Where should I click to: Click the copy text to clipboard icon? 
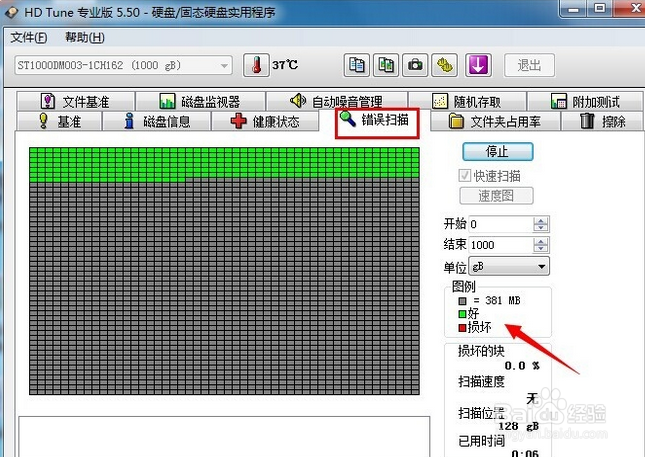pyautogui.click(x=357, y=65)
